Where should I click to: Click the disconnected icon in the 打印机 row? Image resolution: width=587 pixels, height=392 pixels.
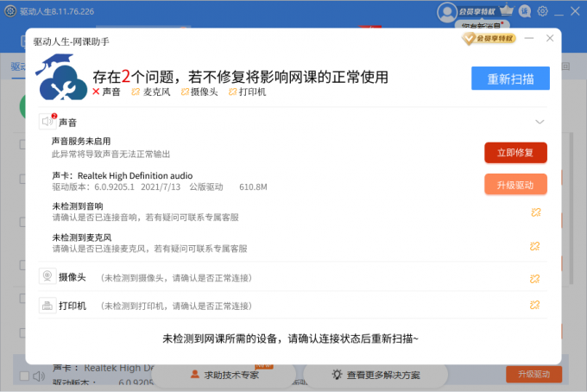click(535, 305)
